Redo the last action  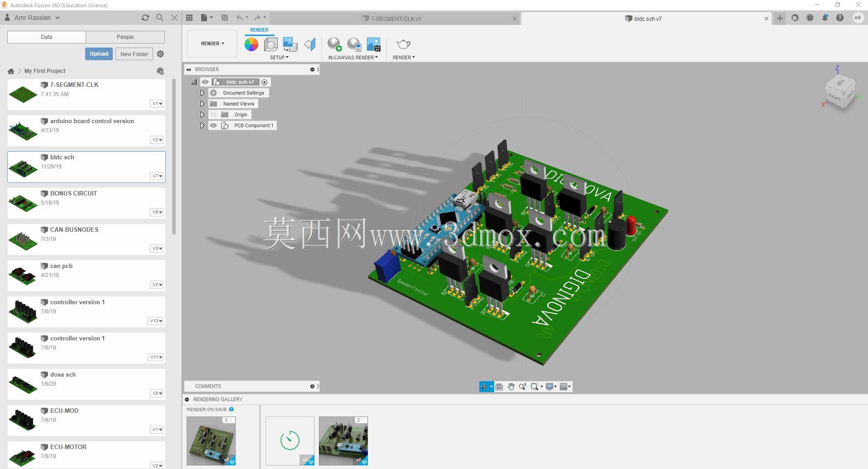point(257,18)
